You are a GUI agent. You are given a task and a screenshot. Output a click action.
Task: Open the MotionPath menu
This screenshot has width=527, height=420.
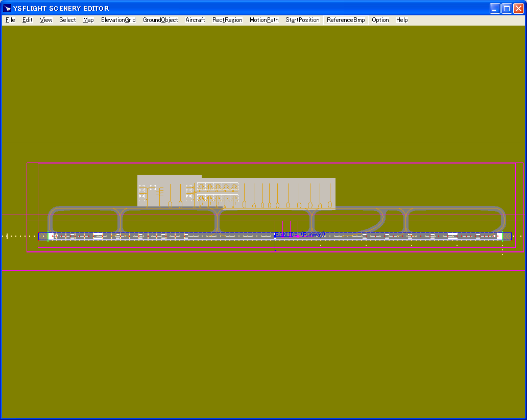pos(264,20)
